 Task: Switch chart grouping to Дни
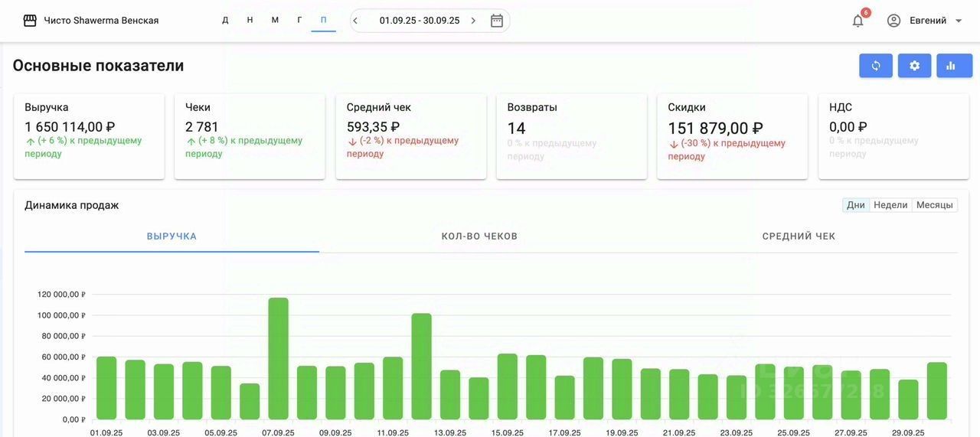(x=855, y=205)
